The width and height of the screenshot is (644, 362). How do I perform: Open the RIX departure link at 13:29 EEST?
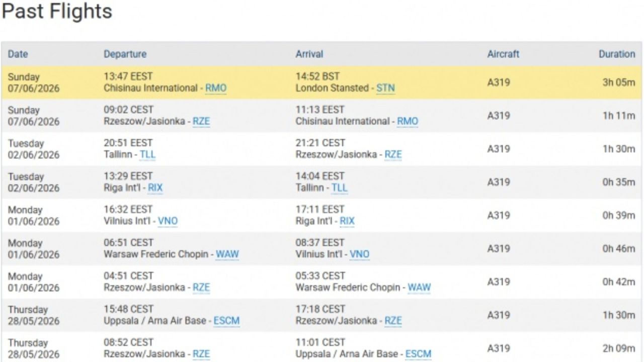click(x=155, y=188)
